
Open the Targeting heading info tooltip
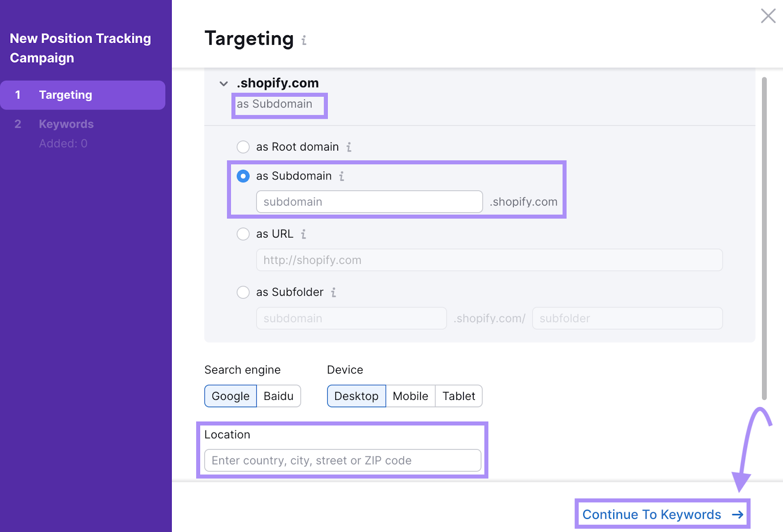pyautogui.click(x=304, y=40)
